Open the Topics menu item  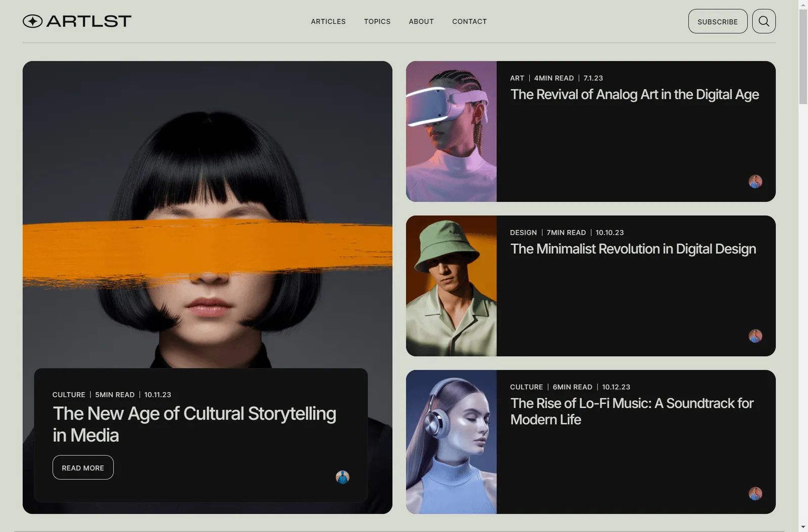(377, 21)
